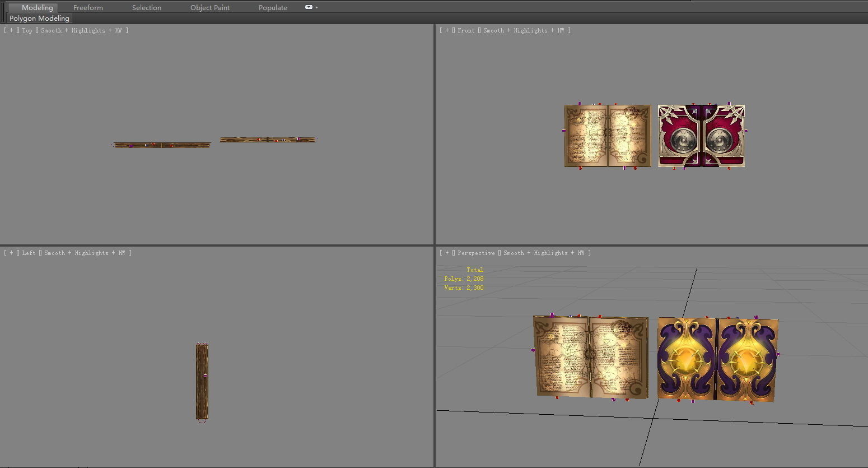Select the open parchment book in Front viewport

point(608,136)
